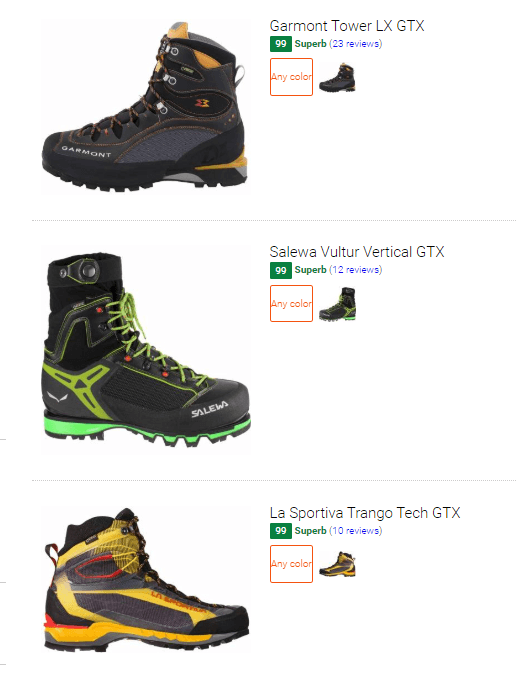Choose the black-green Salewa color swatch thumbnail
517x677 pixels.
tap(337, 304)
